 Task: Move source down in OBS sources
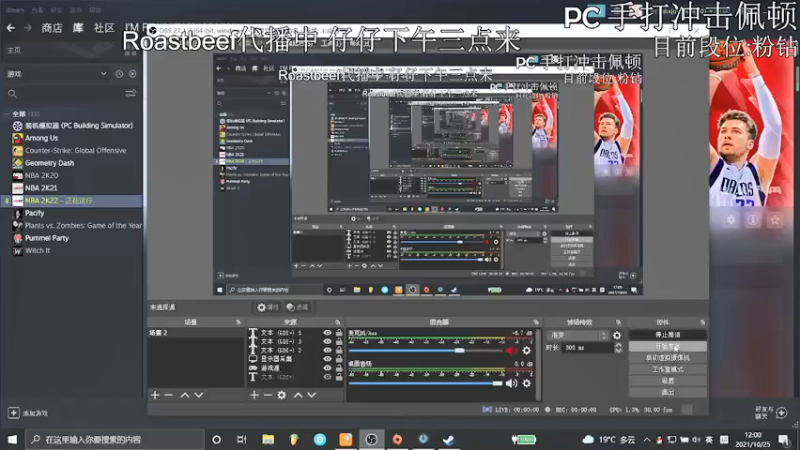[312, 395]
